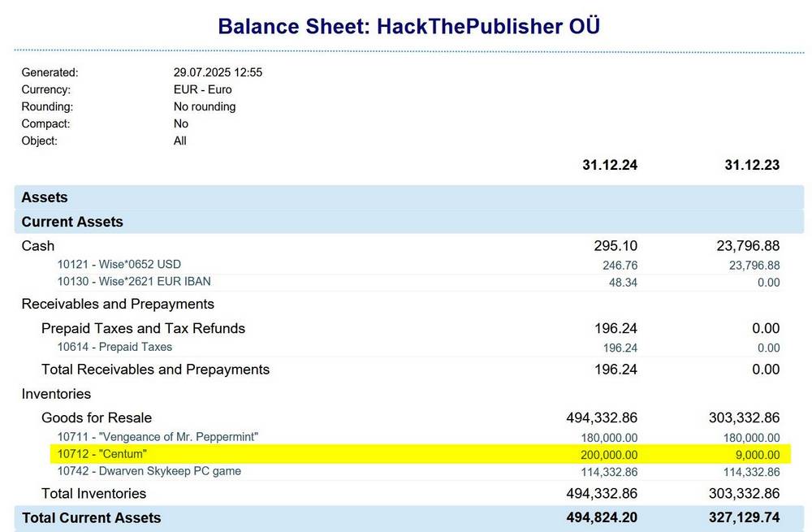Screen dimensions: 812x532
Task: Select the highlighted 10712 Centum account
Action: 101,454
